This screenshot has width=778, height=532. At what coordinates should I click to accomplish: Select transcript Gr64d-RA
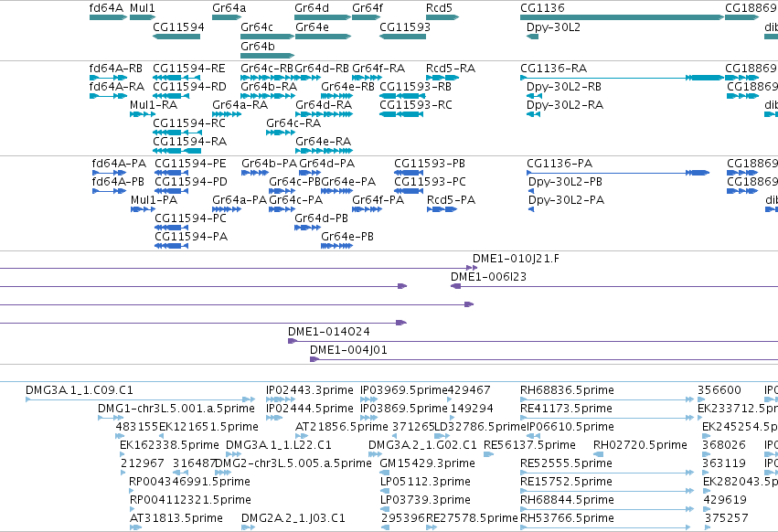[x=324, y=105]
